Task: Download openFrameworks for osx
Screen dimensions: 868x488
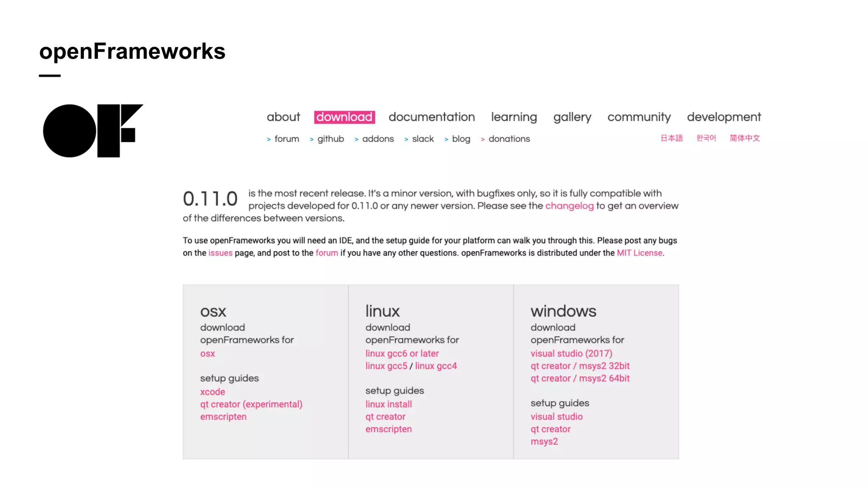Action: pos(207,353)
